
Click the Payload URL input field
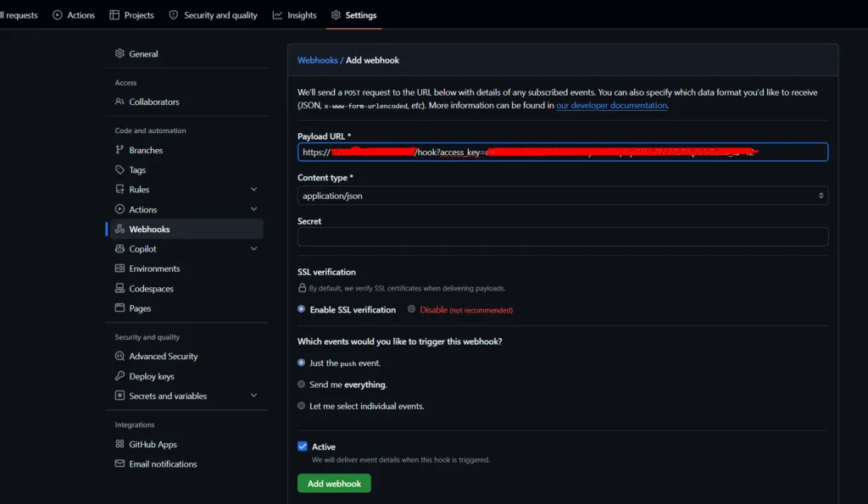tap(563, 152)
